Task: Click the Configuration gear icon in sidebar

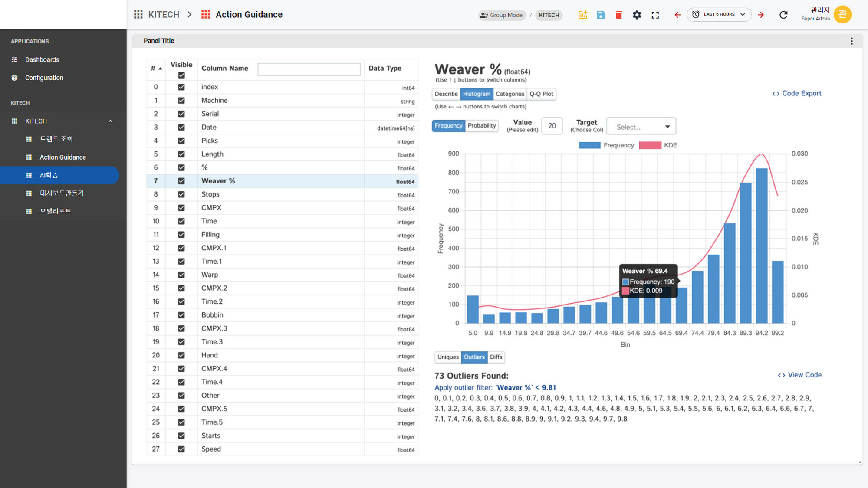Action: (14, 78)
